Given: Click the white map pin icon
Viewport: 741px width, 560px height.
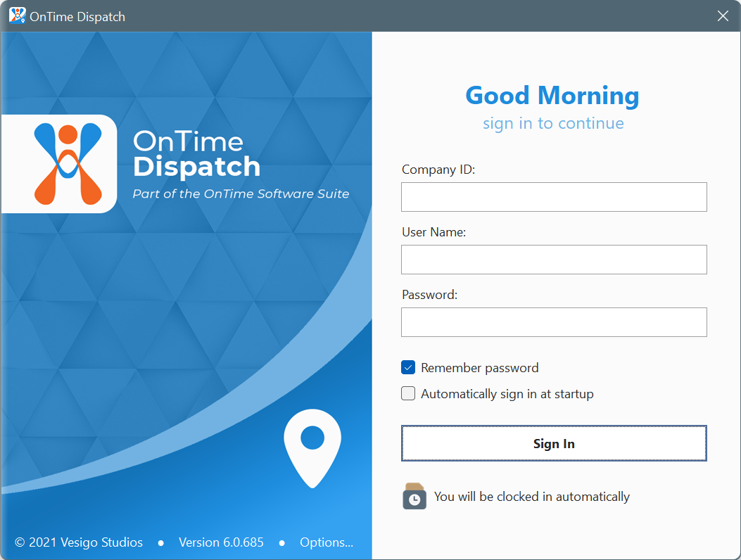Looking at the screenshot, I should coord(312,448).
